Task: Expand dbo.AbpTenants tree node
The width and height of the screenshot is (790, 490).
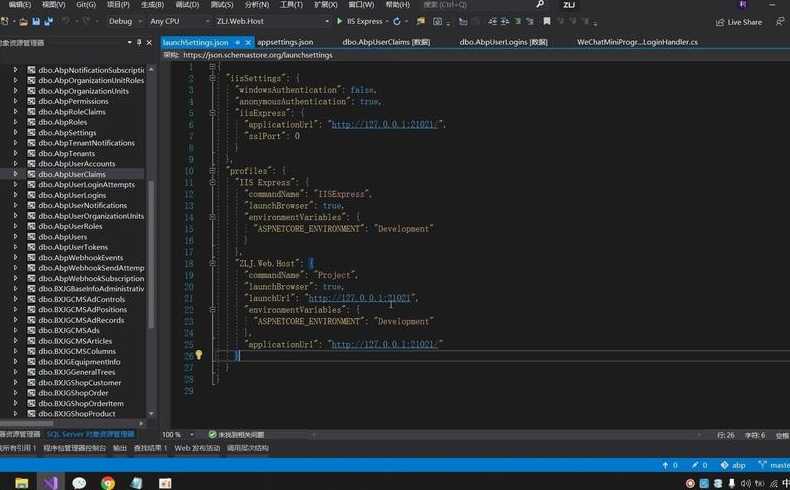Action: point(16,153)
